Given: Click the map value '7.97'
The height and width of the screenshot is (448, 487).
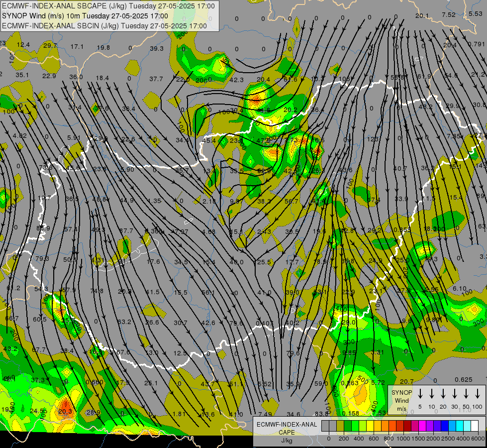Looking at the screenshot, I should click(182, 231).
